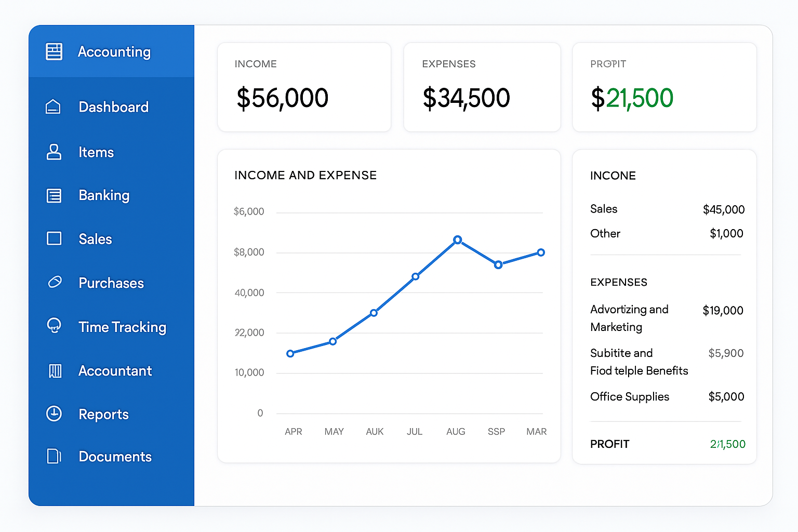798x532 pixels.
Task: Open Documents section
Action: (115, 457)
